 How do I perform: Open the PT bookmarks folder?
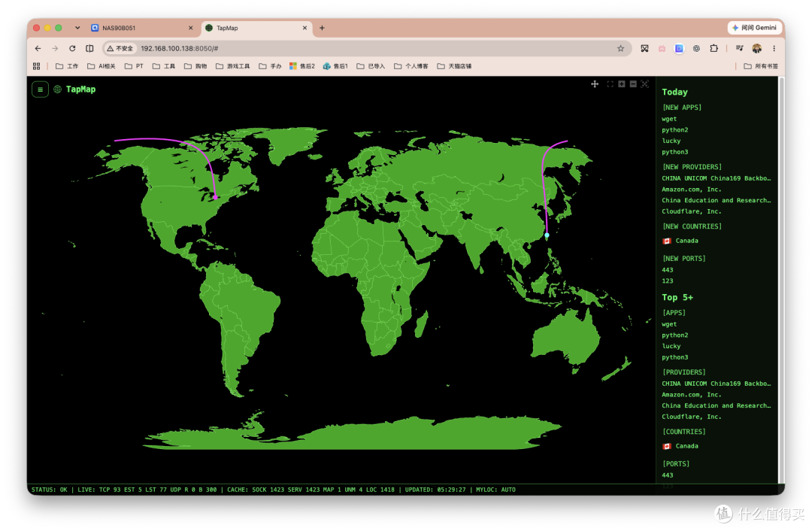pos(134,65)
